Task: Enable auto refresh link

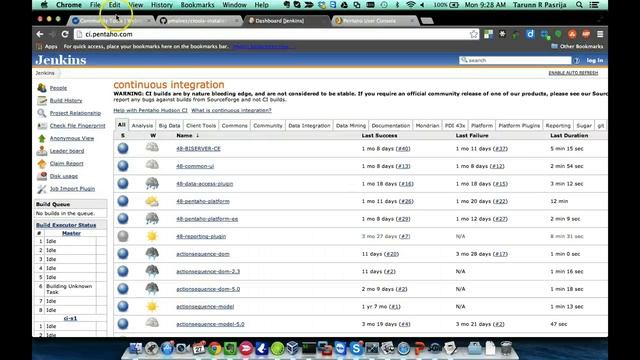Action: click(x=573, y=73)
